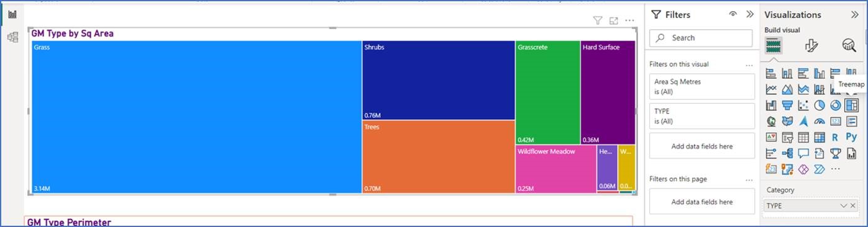Collapse the Visualizations pane with double chevron
This screenshot has height=227, width=868.
854,14
